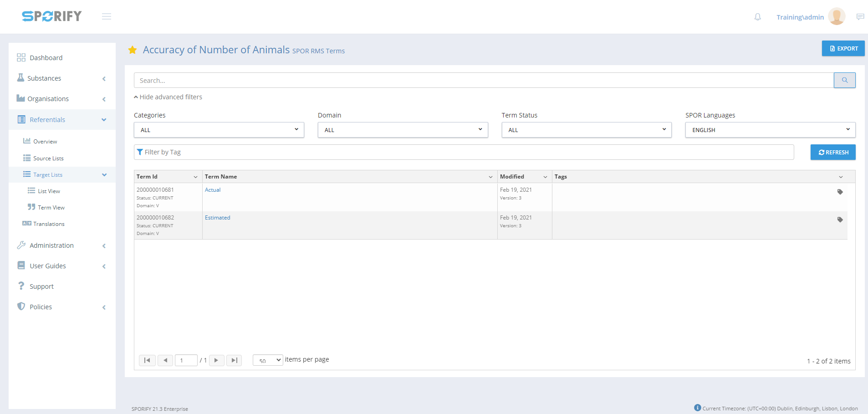Screen dimensions: 868x414
Task: Click the Export button
Action: point(843,49)
